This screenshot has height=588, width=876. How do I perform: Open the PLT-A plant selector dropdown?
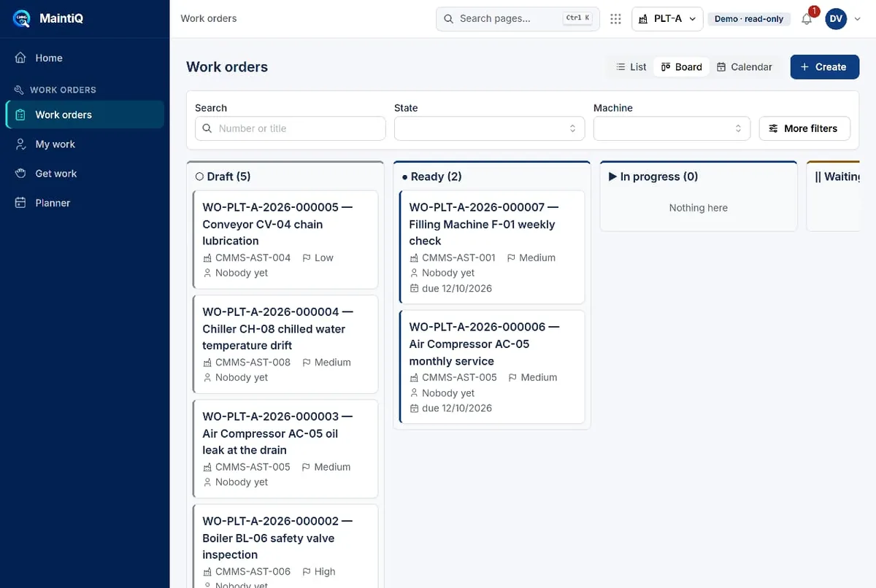[x=667, y=19]
